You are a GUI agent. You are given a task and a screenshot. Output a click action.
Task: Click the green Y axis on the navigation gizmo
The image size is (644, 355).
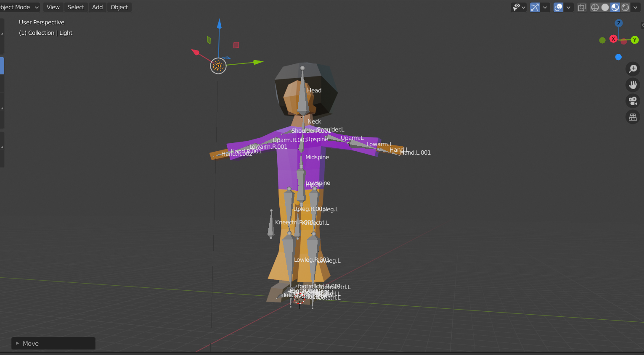click(x=635, y=40)
